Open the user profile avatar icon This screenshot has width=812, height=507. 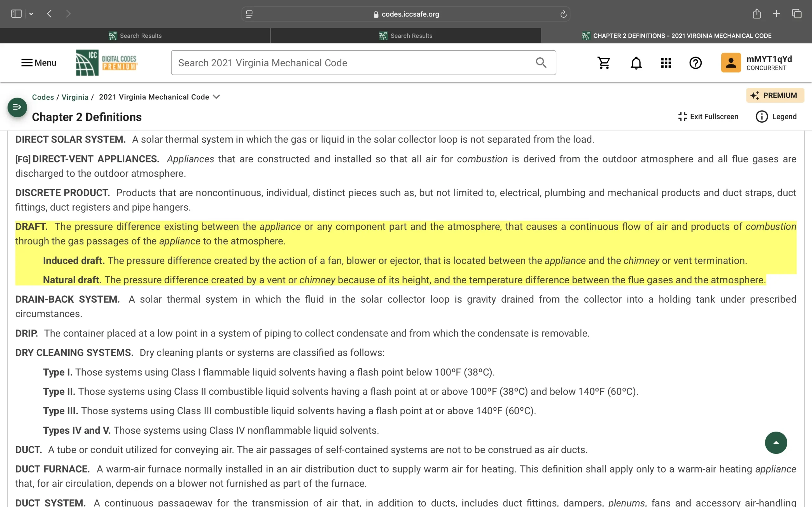click(731, 63)
